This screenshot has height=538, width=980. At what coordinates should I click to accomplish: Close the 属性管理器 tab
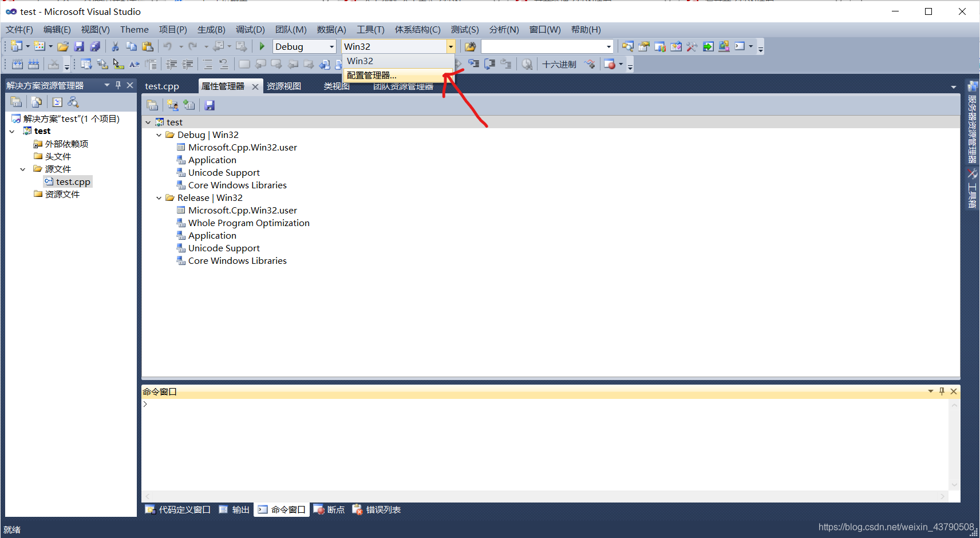[255, 86]
